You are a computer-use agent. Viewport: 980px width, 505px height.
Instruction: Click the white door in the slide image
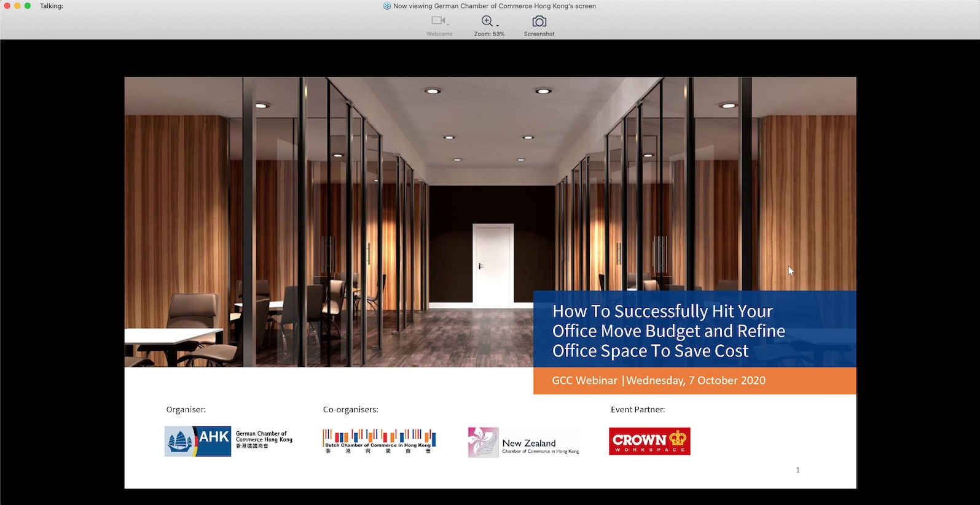coord(493,265)
